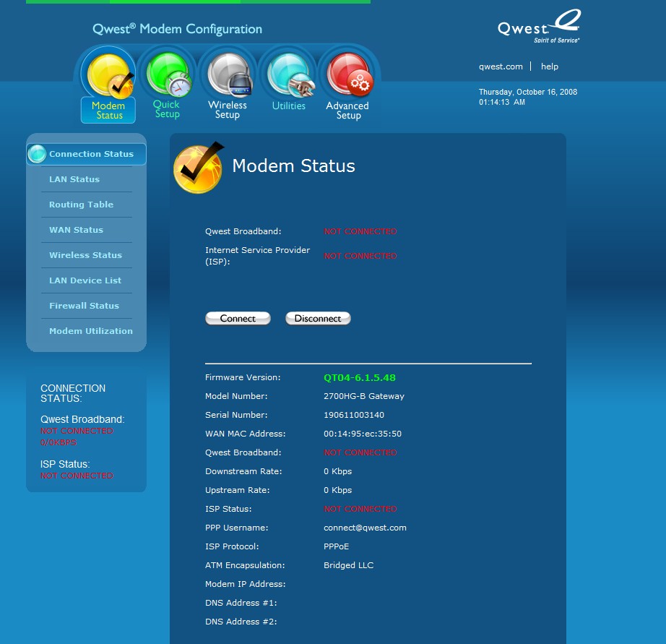Click the Modem Status page heading

pos(293,166)
